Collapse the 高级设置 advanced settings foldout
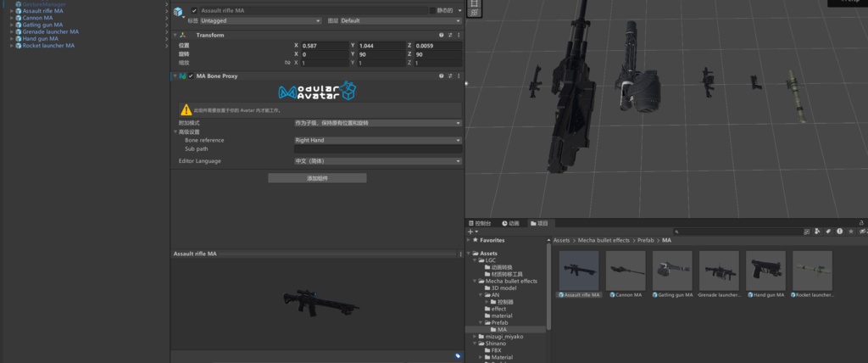The height and width of the screenshot is (363, 868). point(175,132)
